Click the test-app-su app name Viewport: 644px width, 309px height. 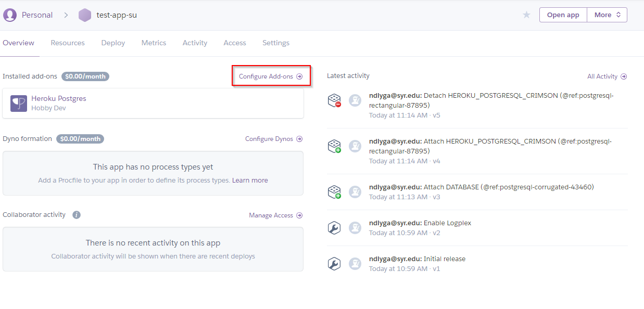pyautogui.click(x=117, y=15)
